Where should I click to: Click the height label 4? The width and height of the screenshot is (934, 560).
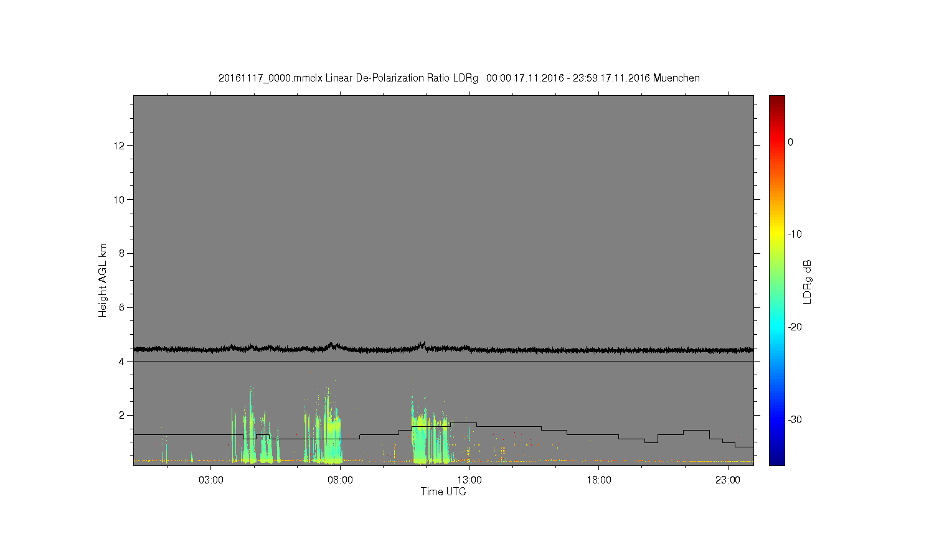121,362
